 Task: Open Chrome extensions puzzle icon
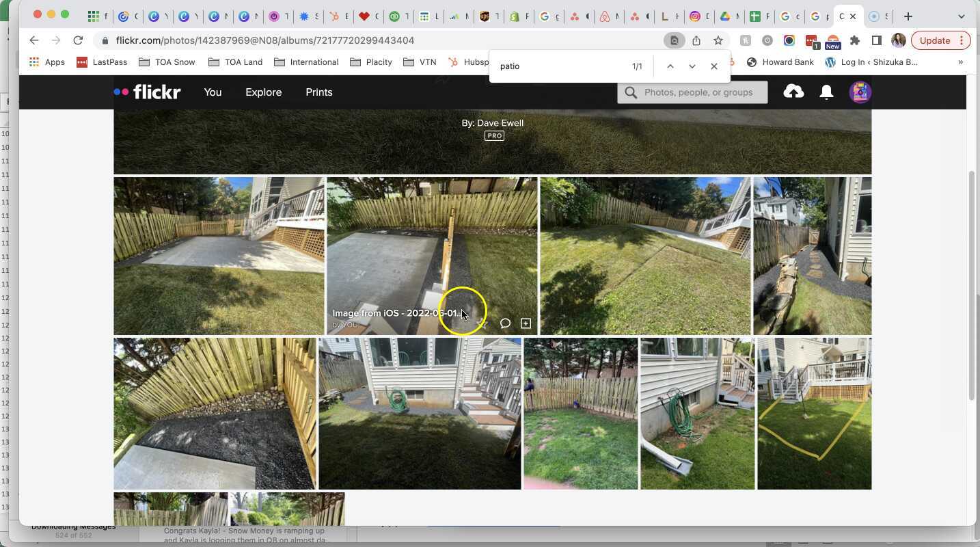pos(854,40)
